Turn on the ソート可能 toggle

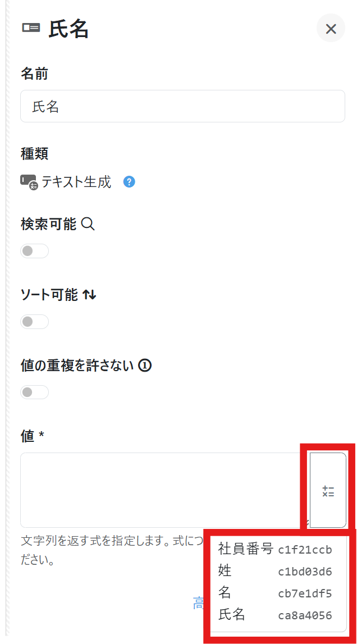35,322
